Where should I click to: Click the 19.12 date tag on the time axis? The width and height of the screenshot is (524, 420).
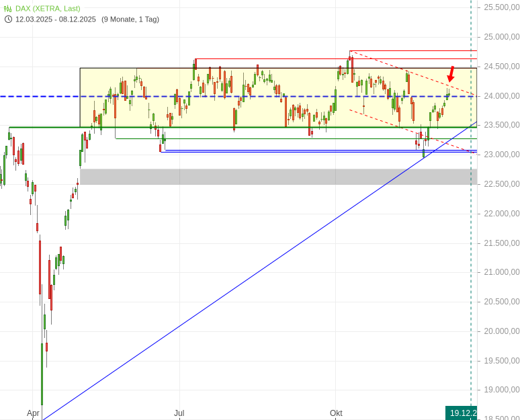pyautogui.click(x=462, y=413)
